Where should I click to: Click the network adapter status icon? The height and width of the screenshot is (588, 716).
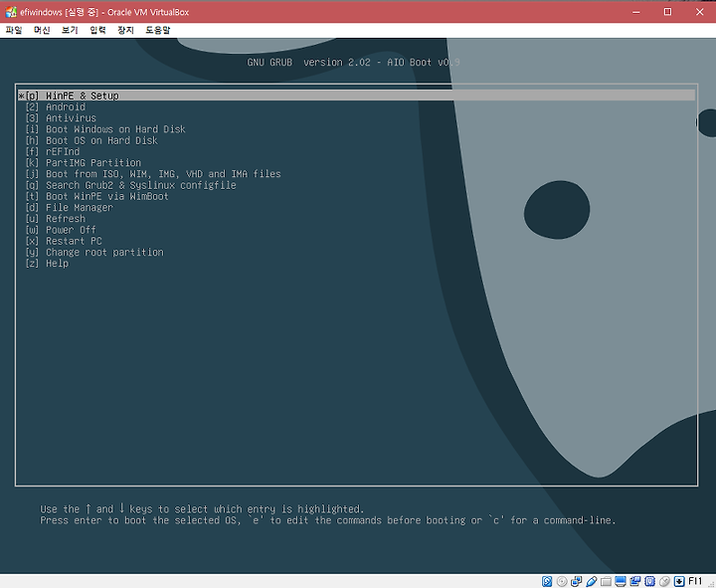point(576,581)
